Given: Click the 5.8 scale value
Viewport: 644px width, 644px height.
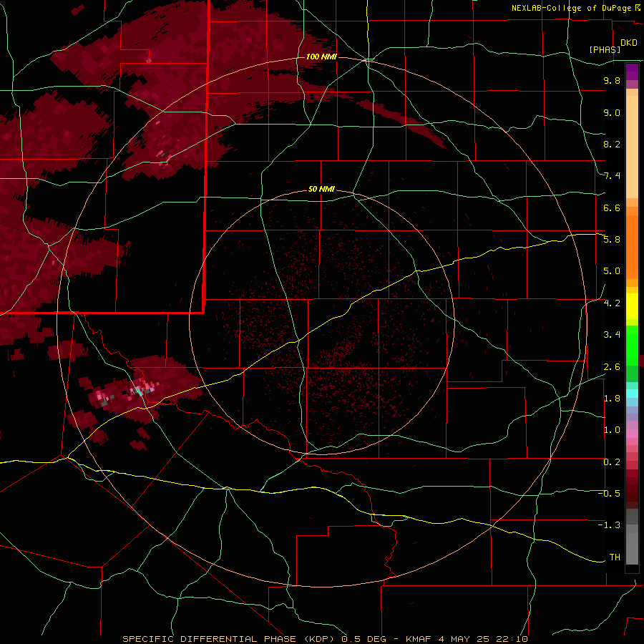Looking at the screenshot, I should (612, 240).
